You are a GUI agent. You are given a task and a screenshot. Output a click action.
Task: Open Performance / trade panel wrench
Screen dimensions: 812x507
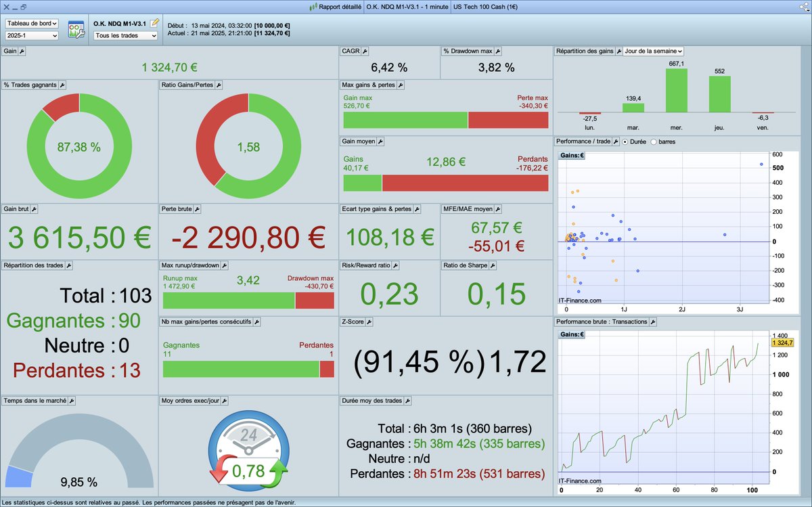tap(616, 141)
